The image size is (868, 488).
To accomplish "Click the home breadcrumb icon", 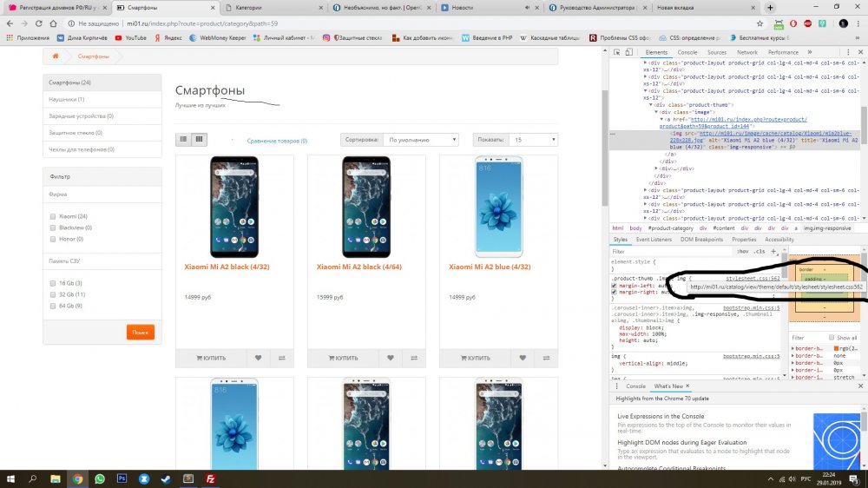I will 56,56.
